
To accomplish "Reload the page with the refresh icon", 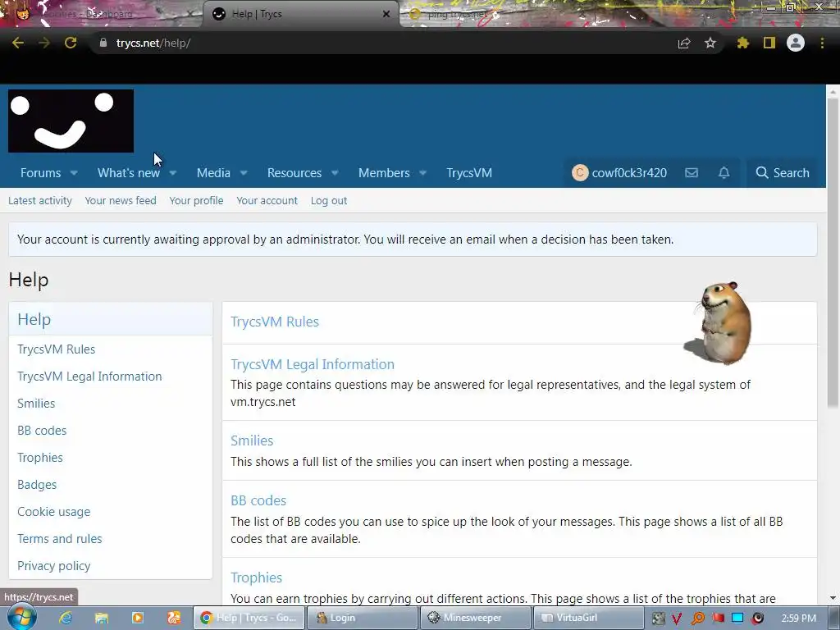I will [71, 43].
